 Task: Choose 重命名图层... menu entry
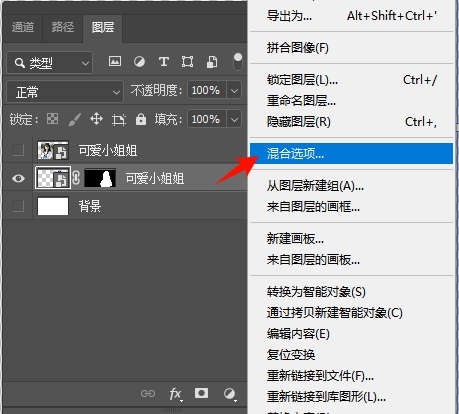(x=351, y=101)
